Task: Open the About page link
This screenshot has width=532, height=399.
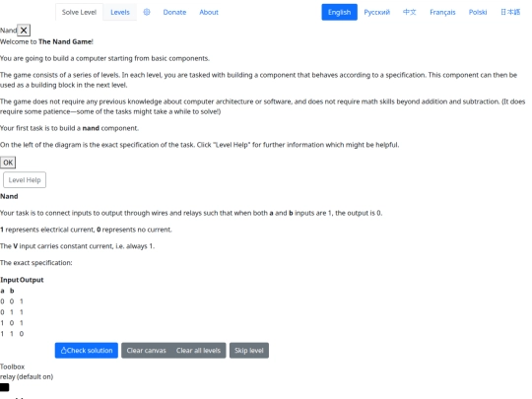Action: pos(209,12)
